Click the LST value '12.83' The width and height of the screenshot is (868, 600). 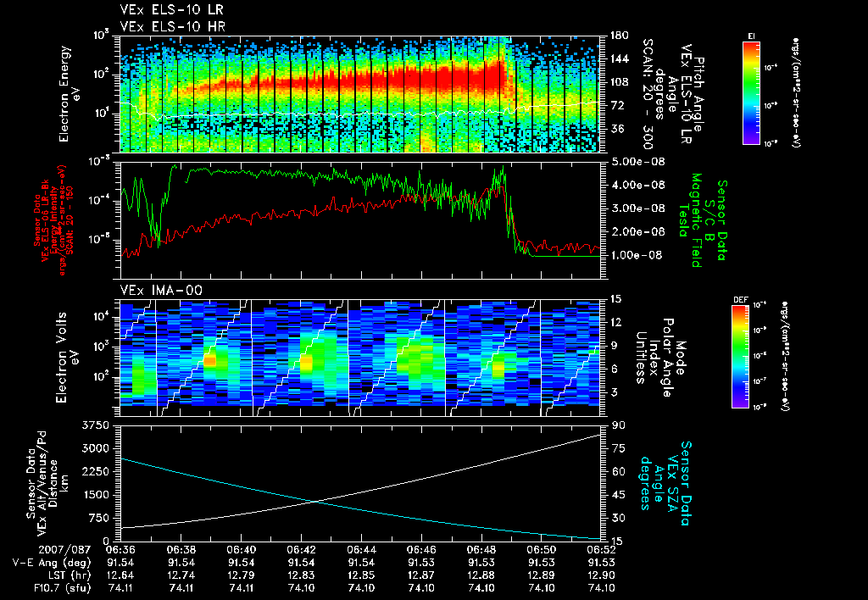tap(301, 575)
